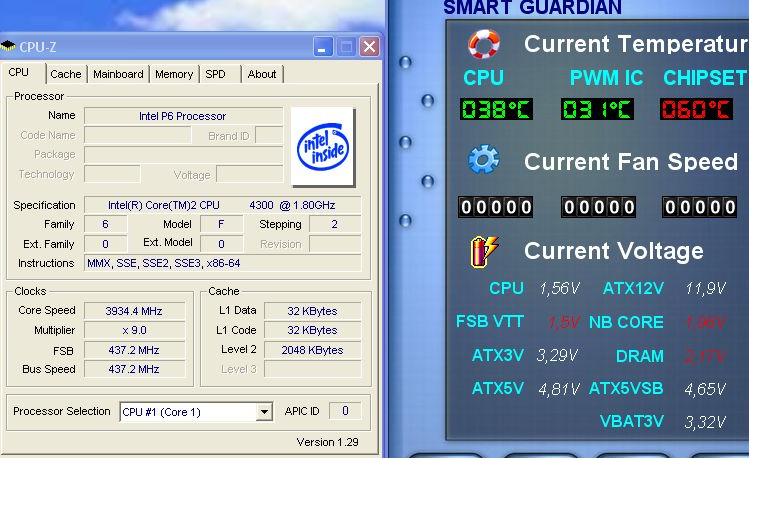
Task: Click the VBAT3V voltage value 3,32V
Action: pyautogui.click(x=705, y=422)
